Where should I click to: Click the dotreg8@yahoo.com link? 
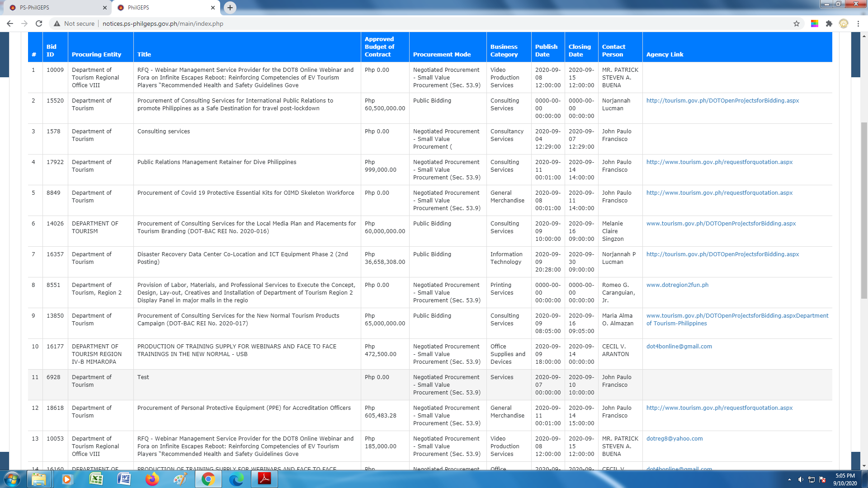(x=675, y=439)
